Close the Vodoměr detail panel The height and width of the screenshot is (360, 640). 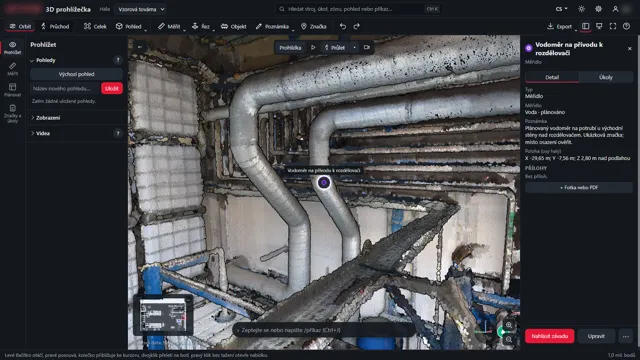(x=629, y=49)
